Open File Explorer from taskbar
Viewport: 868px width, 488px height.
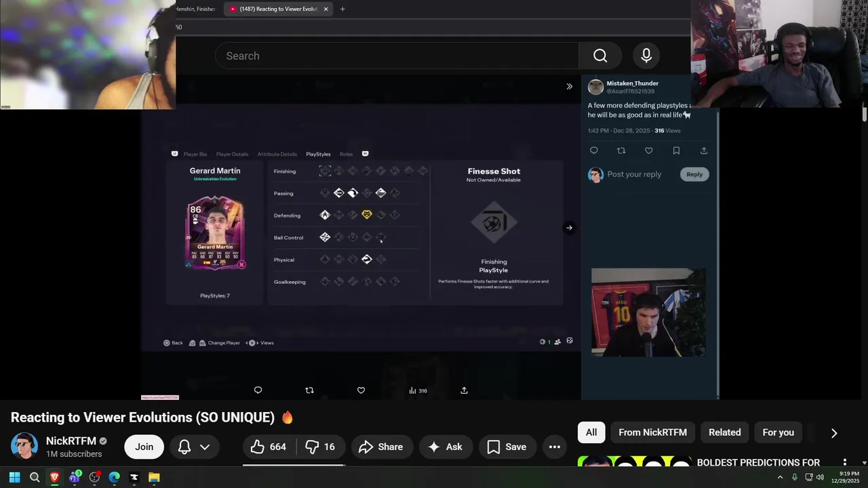coord(154,477)
